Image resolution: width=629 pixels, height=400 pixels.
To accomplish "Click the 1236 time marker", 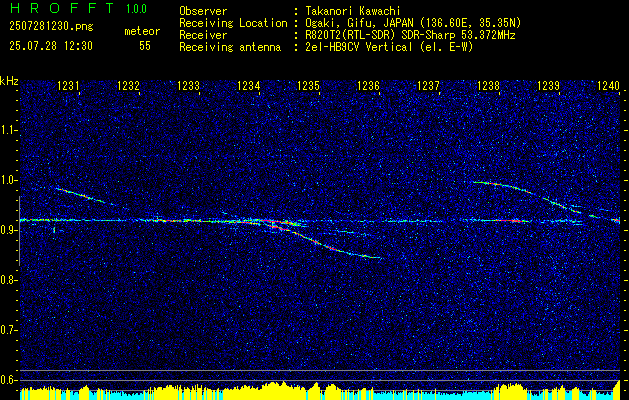I will click(369, 85).
